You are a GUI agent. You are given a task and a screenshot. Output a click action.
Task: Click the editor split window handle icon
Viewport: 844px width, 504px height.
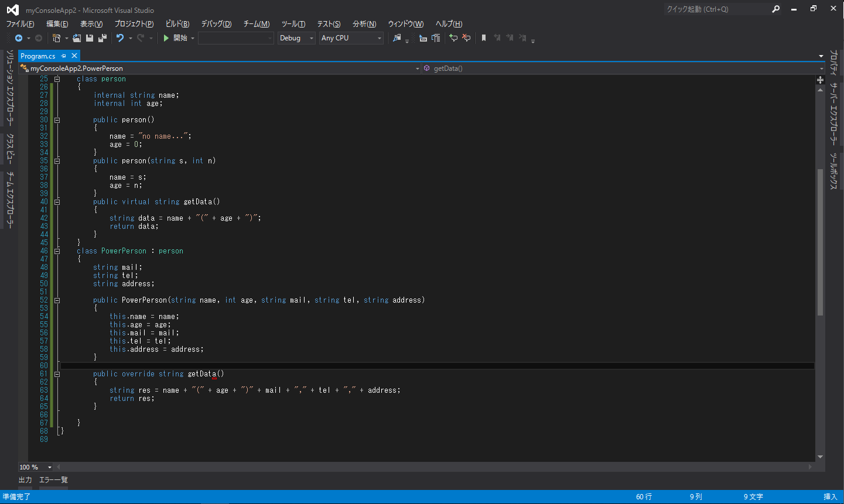point(820,80)
